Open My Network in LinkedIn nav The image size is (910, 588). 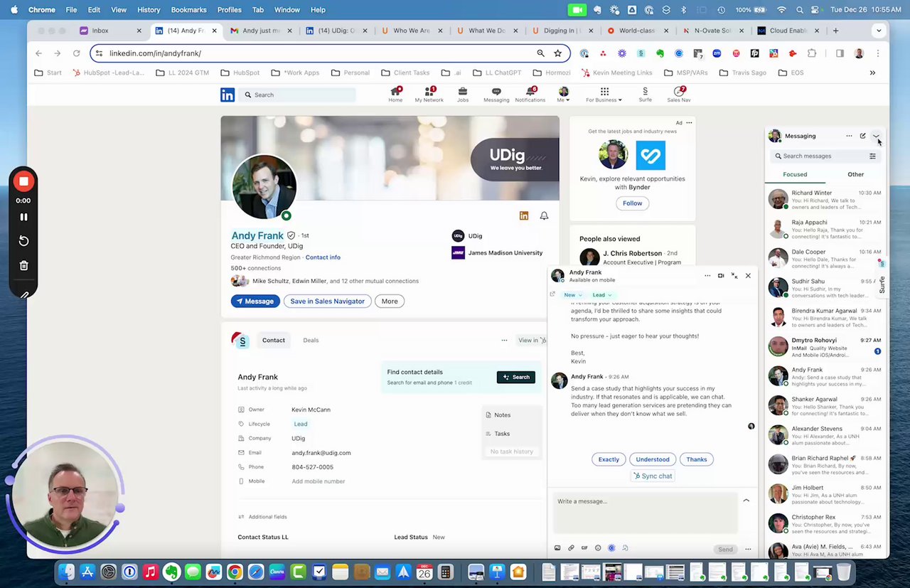429,95
